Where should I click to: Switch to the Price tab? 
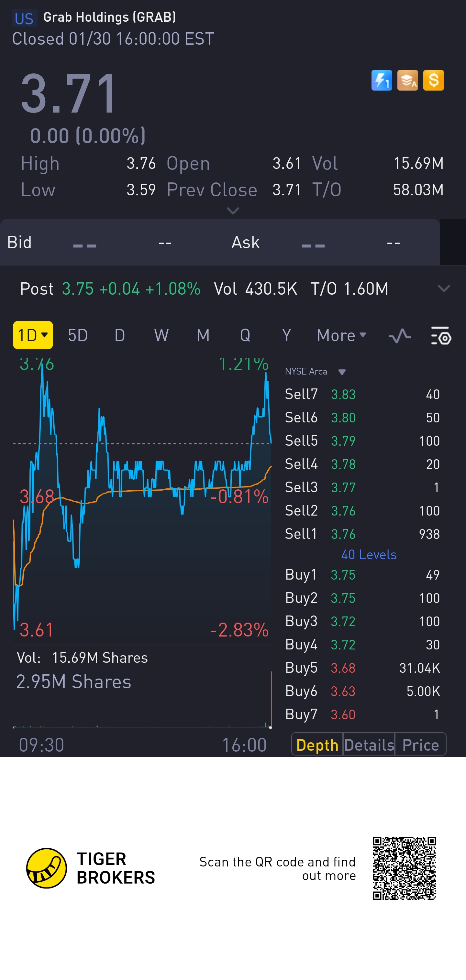pyautogui.click(x=420, y=745)
